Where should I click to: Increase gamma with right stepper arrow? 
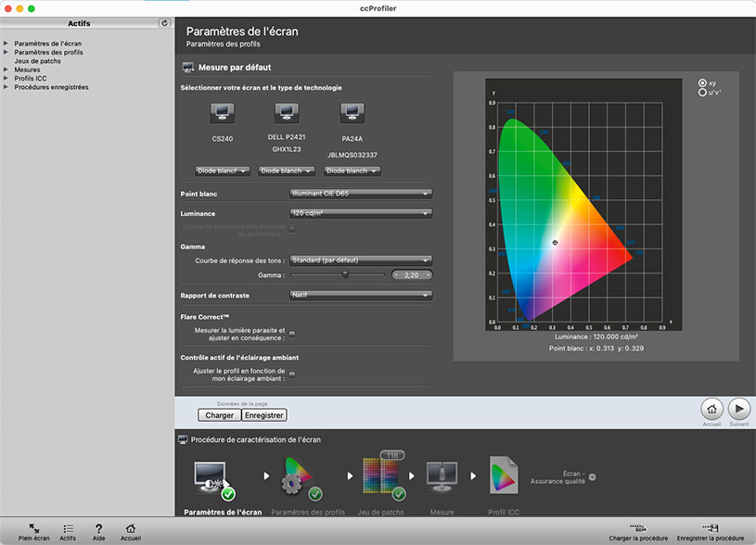click(x=429, y=275)
